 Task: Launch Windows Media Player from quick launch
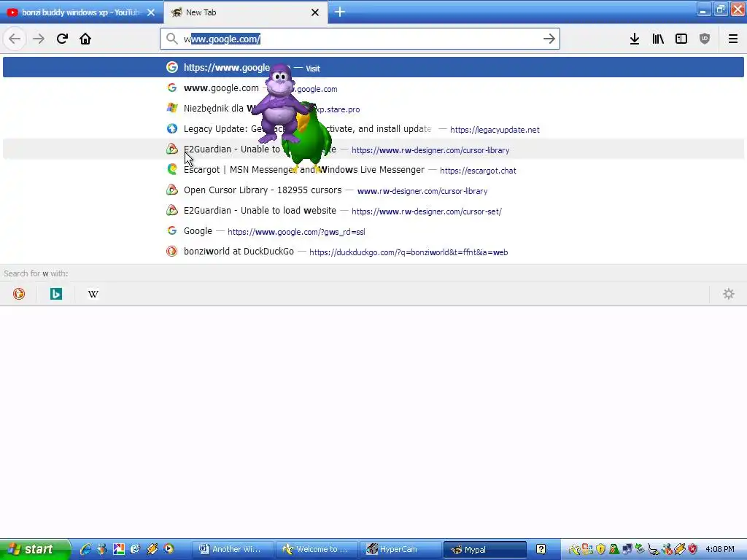pyautogui.click(x=169, y=549)
